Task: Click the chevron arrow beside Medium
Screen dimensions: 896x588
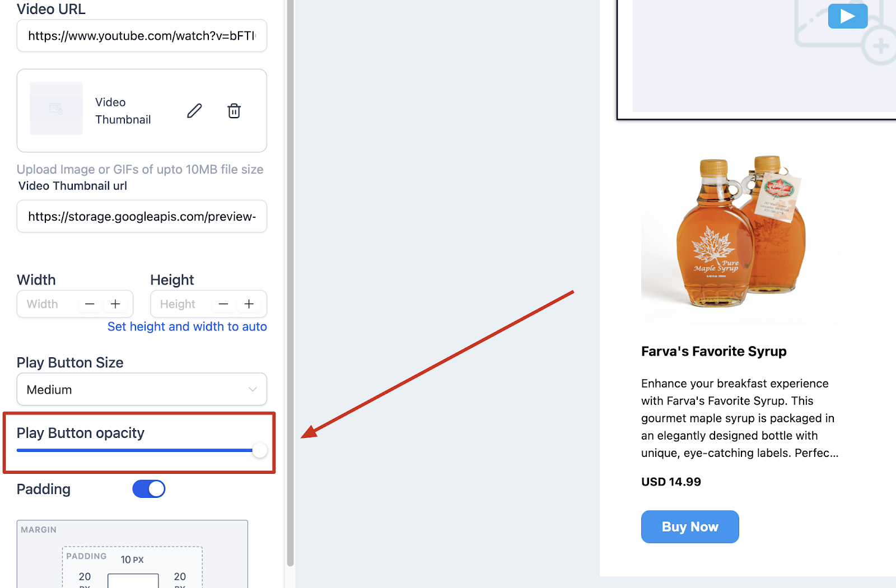Action: pyautogui.click(x=253, y=389)
